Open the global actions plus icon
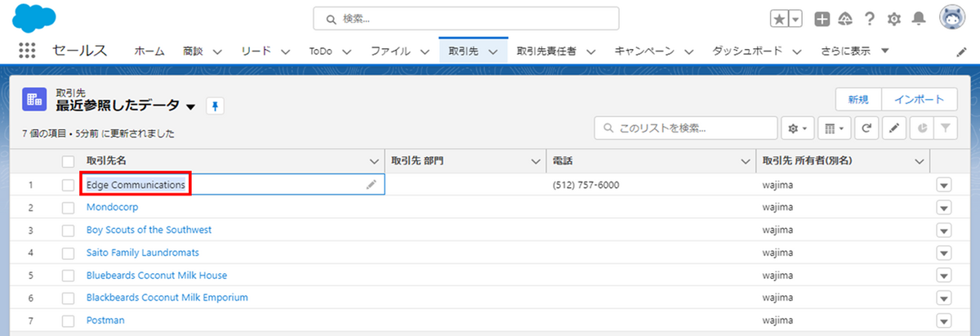The image size is (980, 336). [823, 18]
